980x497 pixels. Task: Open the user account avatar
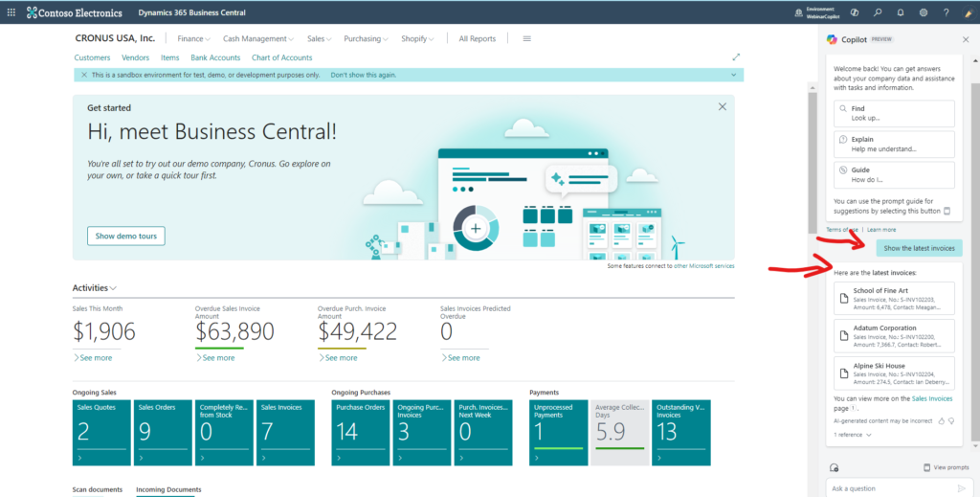tap(969, 12)
